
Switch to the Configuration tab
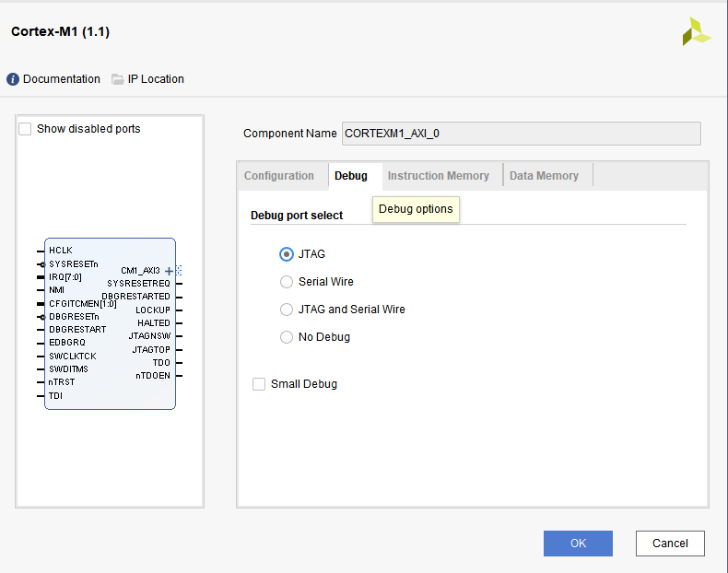(279, 176)
